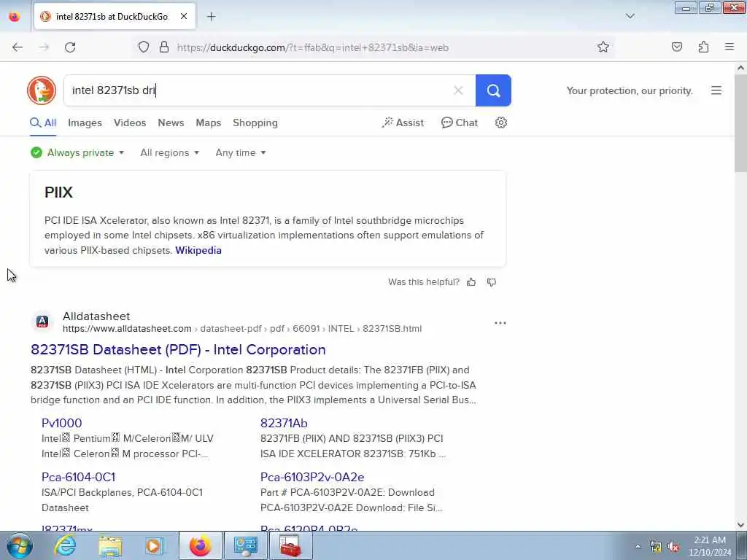Open the Alldatasheet result three-dot menu

pos(500,323)
